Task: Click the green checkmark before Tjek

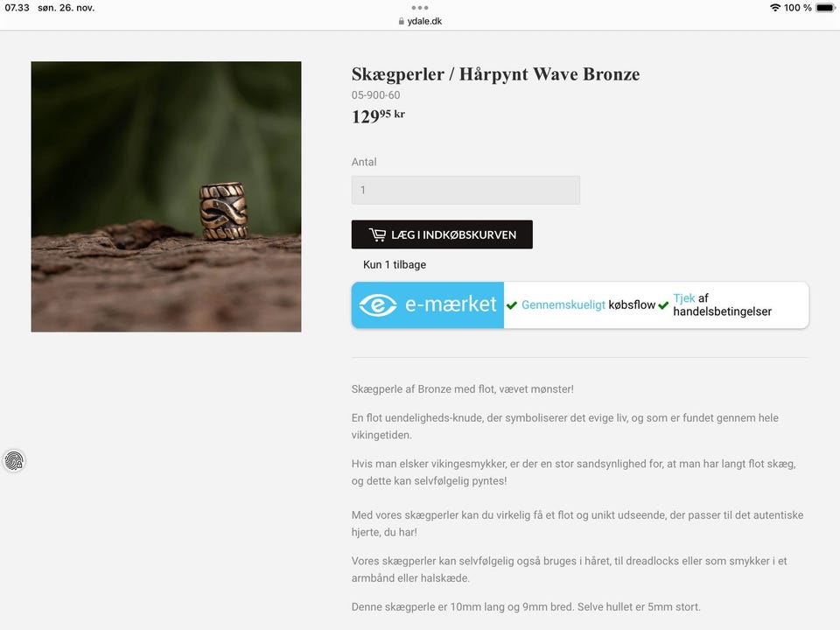Action: (663, 305)
